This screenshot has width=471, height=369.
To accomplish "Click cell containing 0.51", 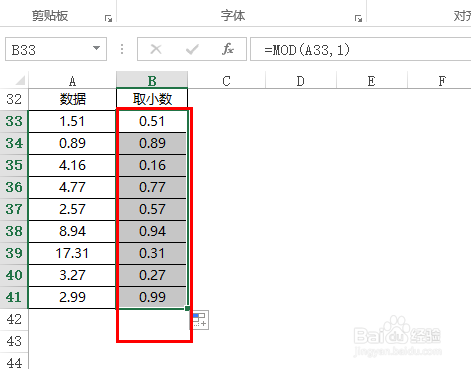I will 152,121.
